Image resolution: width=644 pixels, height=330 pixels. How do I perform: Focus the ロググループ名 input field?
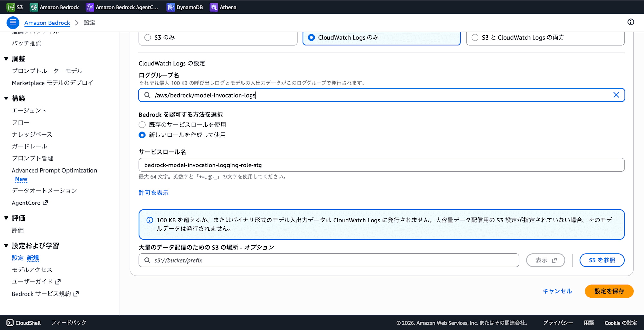coord(382,95)
